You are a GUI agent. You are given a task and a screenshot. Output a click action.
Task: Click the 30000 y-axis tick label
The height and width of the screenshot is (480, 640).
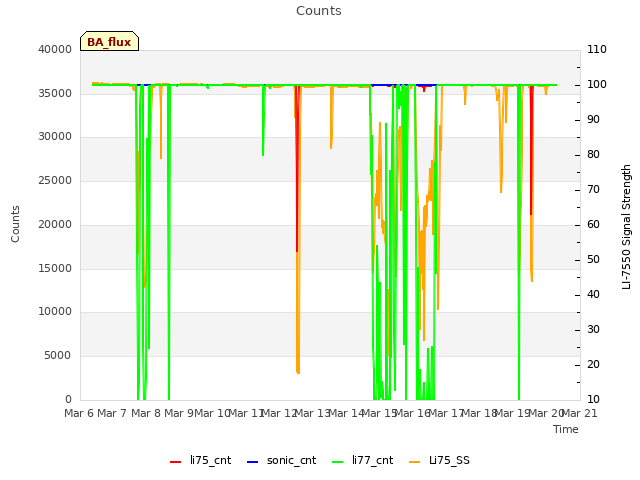[55, 137]
